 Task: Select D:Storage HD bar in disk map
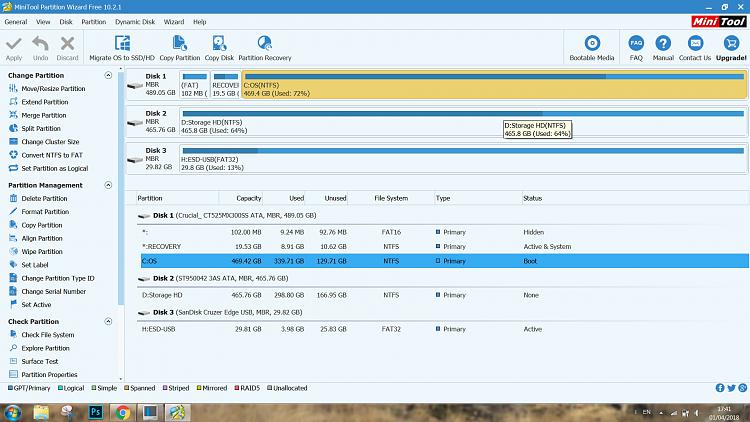click(463, 122)
